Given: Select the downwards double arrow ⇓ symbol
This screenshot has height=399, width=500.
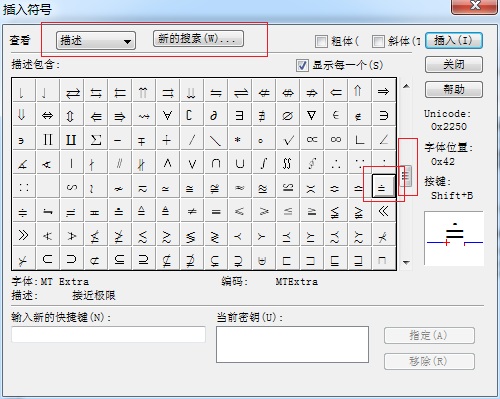Looking at the screenshot, I should (x=23, y=115).
